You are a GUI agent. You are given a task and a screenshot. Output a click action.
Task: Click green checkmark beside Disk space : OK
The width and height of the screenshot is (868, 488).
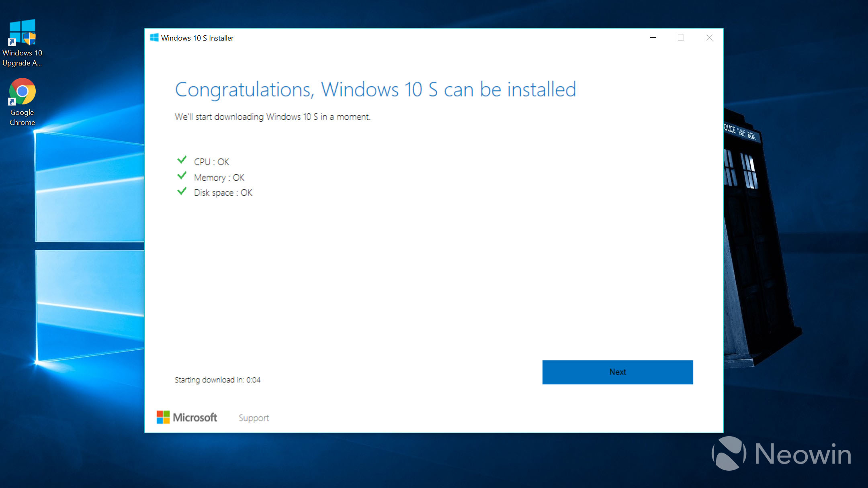(x=182, y=192)
